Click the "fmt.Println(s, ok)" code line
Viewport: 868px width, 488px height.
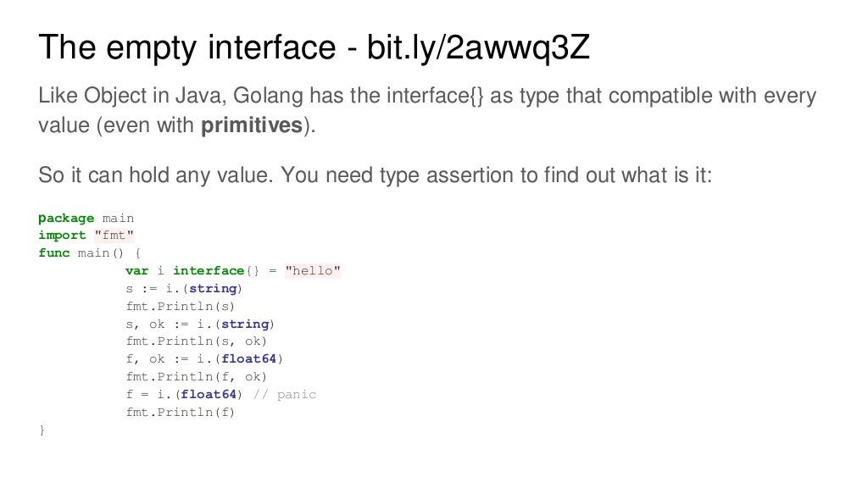pyautogui.click(x=197, y=341)
